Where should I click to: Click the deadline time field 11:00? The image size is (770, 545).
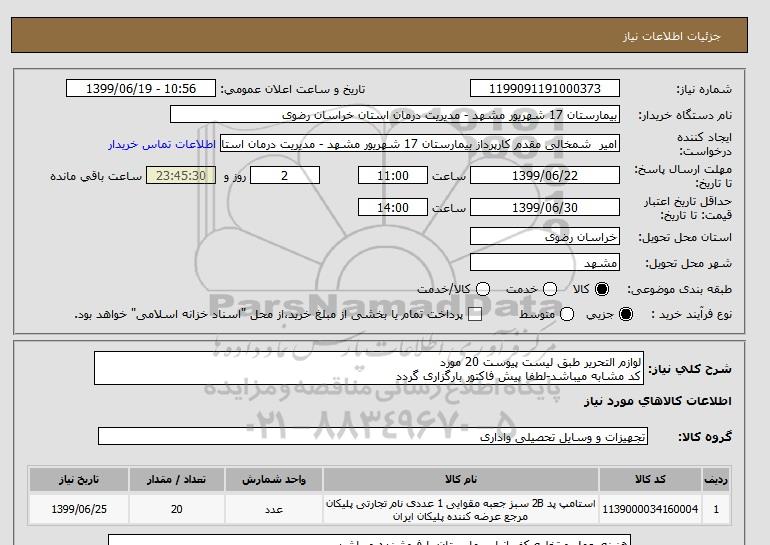click(x=393, y=175)
